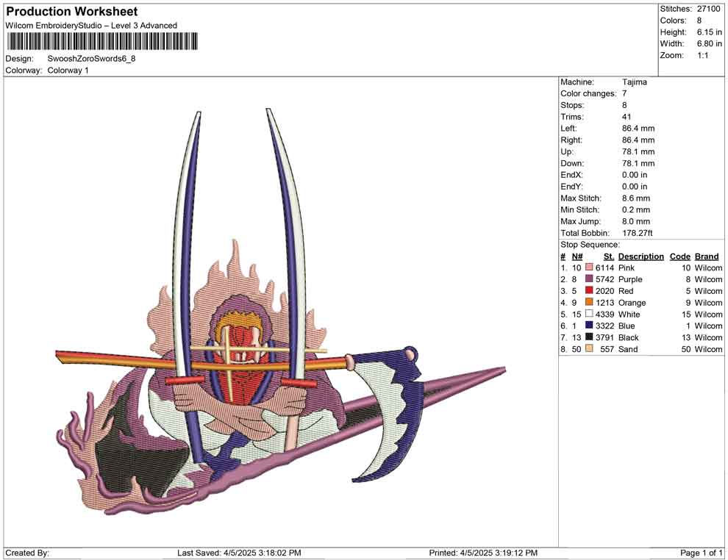The width and height of the screenshot is (728, 560).
Task: Click the Pink thread color swatch
Action: tap(589, 268)
